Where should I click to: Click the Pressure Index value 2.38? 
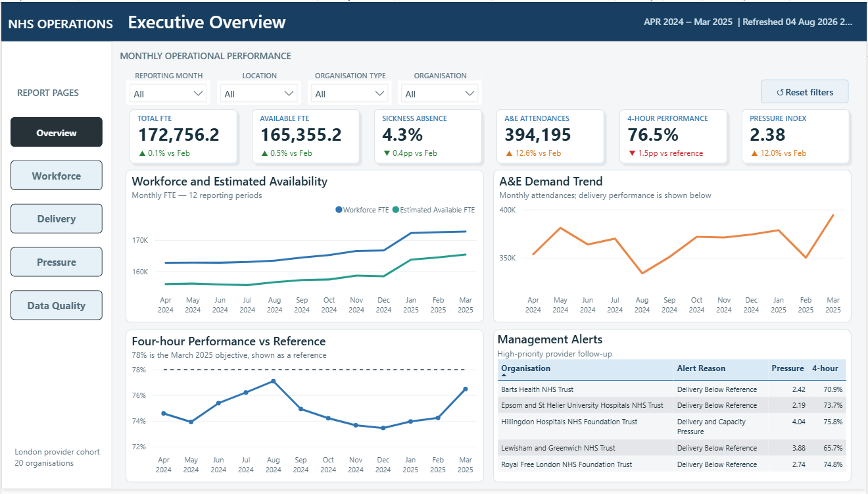(768, 135)
